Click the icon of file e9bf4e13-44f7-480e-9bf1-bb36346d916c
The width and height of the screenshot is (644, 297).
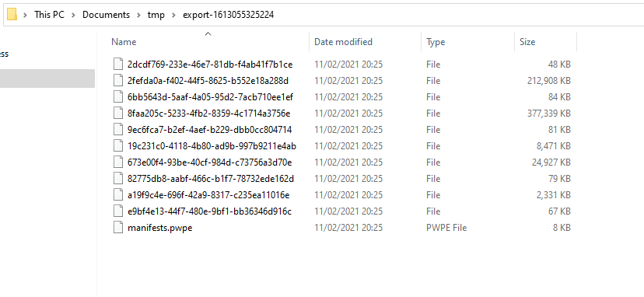click(x=118, y=211)
